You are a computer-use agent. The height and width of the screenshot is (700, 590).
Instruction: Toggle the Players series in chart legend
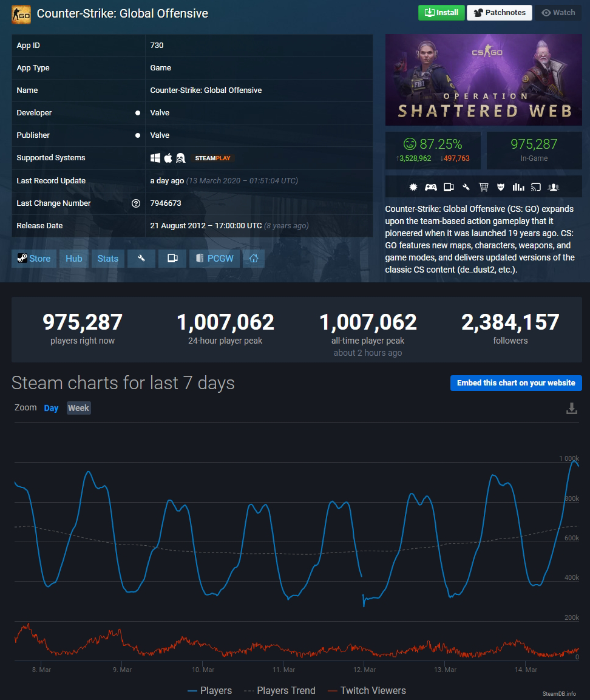coord(210,691)
